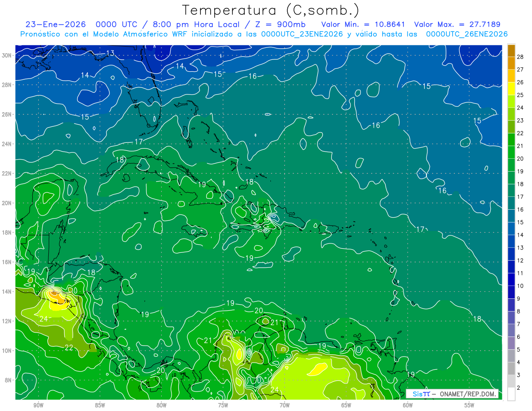Viewport: 532px width, 411px height.
Task: Pick the dark blue swatch between 10 and 11
Action: tap(511, 279)
